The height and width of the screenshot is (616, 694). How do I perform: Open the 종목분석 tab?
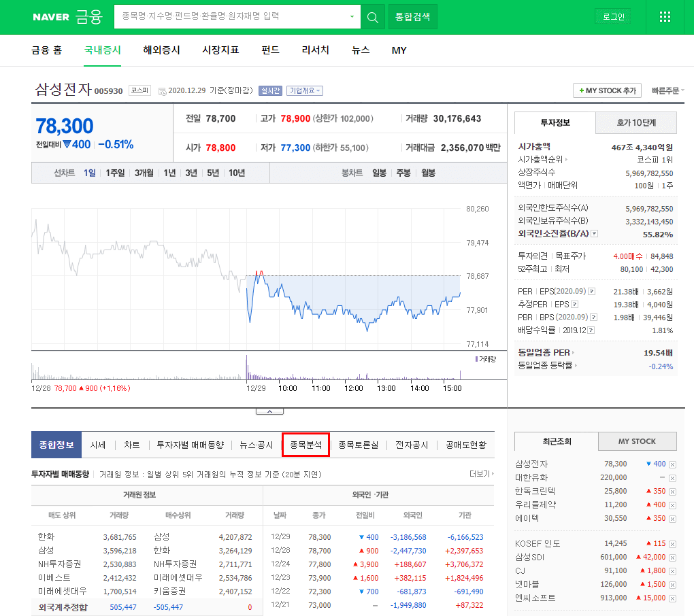(306, 445)
